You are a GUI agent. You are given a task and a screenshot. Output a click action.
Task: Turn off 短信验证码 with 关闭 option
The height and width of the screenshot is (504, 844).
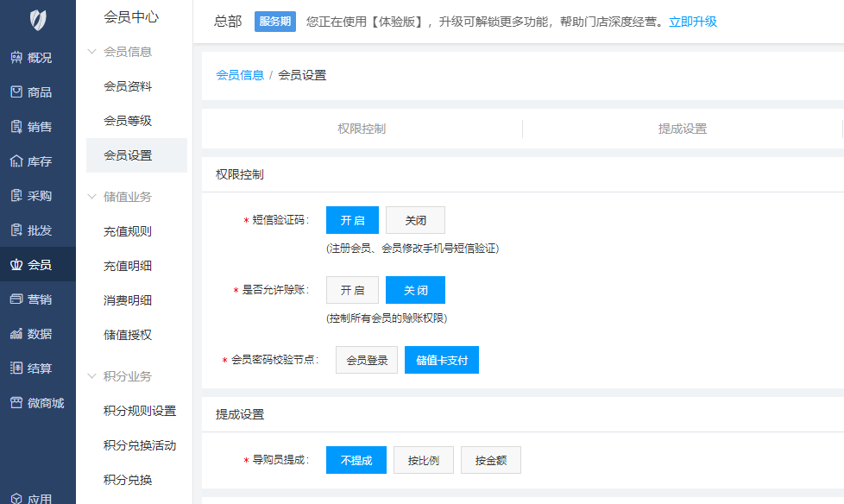[415, 220]
